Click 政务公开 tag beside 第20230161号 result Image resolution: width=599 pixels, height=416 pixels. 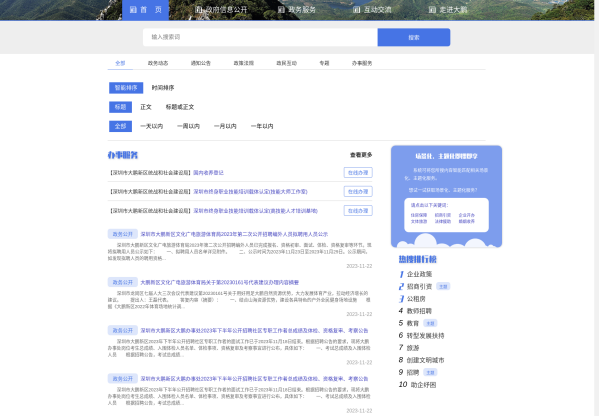point(123,282)
